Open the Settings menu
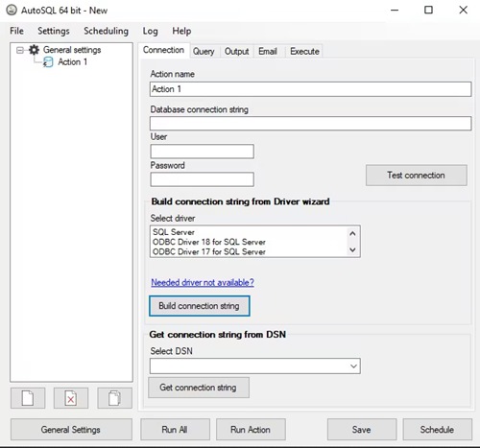480x448 pixels. 54,31
